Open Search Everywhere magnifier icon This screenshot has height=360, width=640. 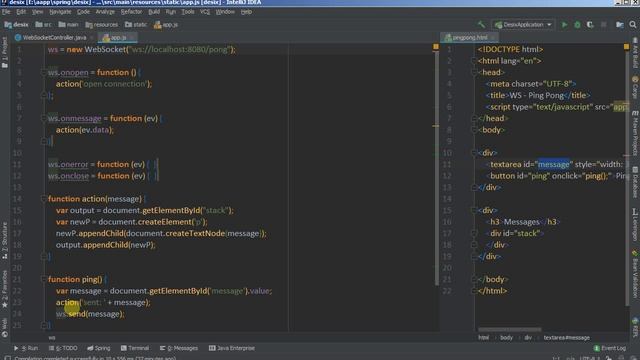tap(633, 25)
